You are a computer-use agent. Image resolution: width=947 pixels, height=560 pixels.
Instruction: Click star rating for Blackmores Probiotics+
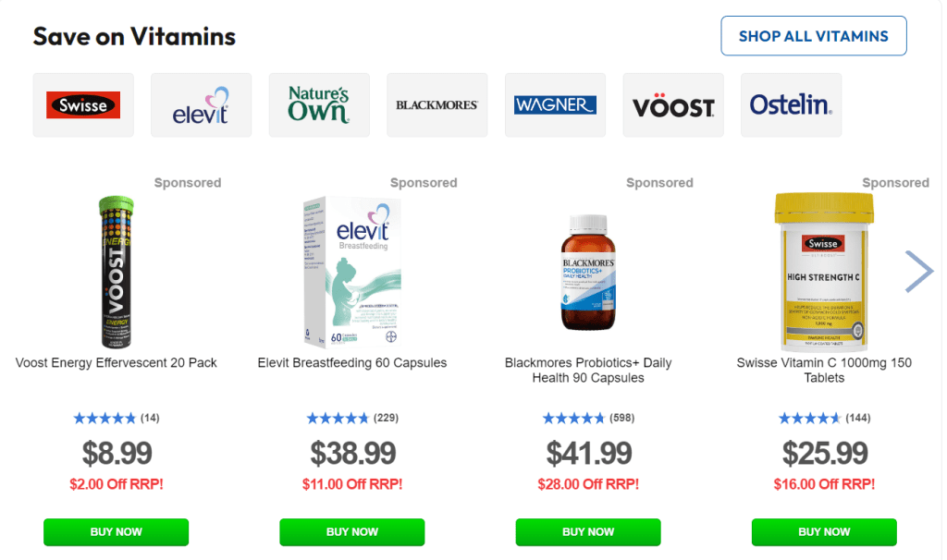[x=574, y=419]
